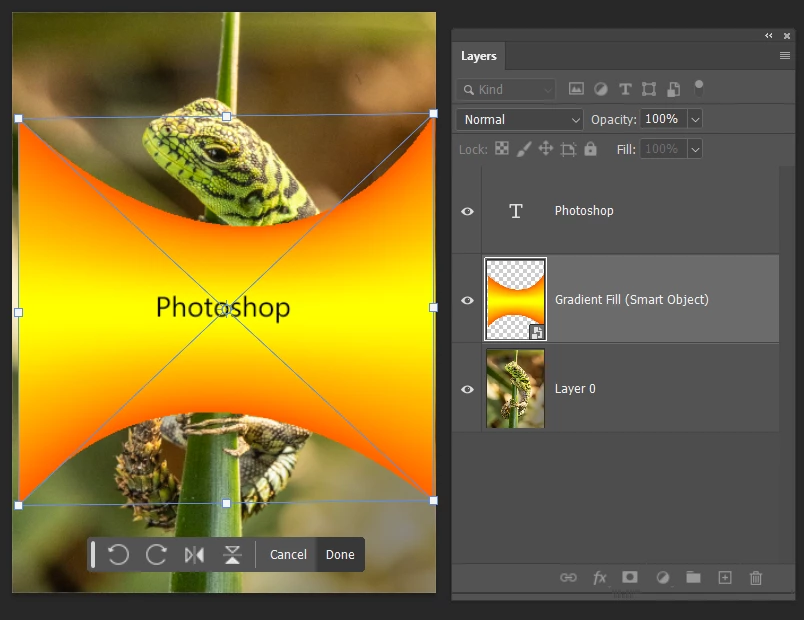Select the Gradient Fill smart object thumbnail
The height and width of the screenshot is (620, 804).
tap(515, 299)
